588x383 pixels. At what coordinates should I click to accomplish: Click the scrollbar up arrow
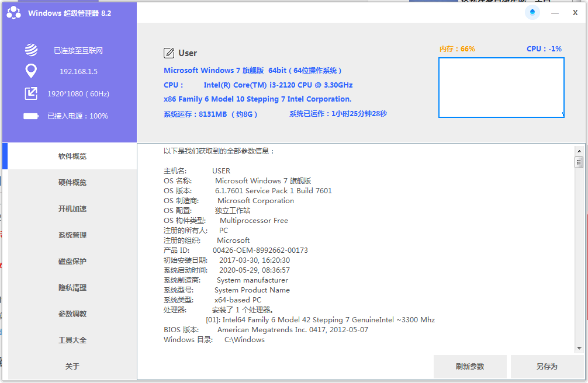[579, 151]
